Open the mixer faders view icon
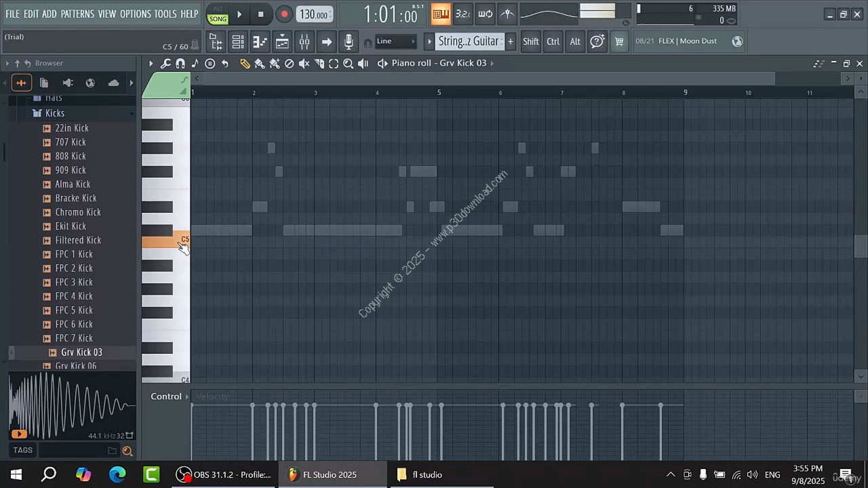 click(304, 42)
